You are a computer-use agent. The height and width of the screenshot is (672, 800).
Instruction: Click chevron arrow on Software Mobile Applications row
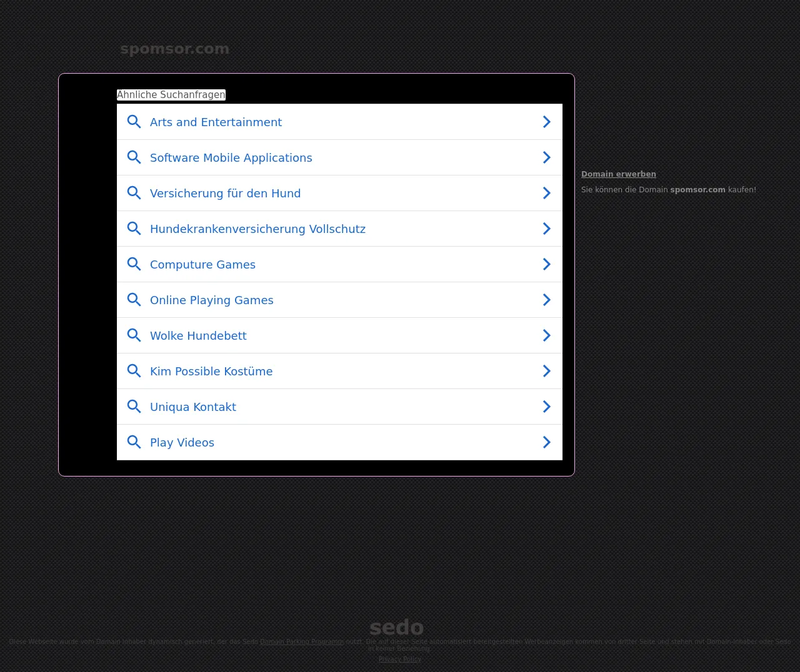[x=547, y=157]
